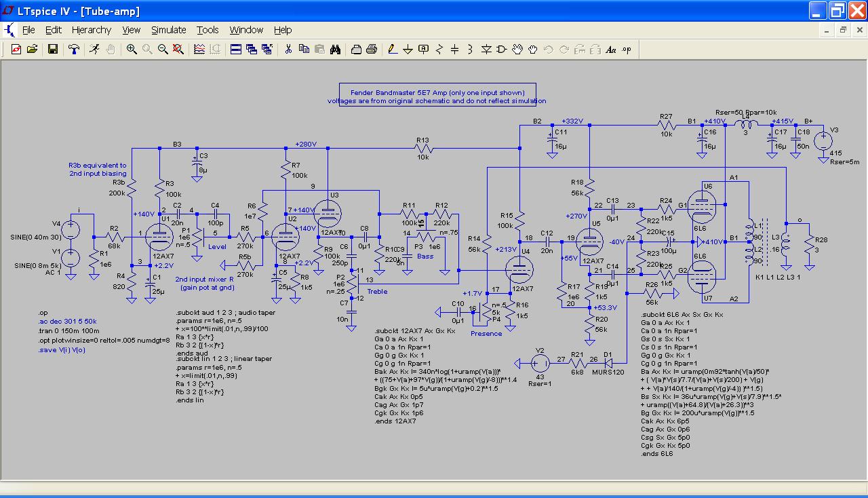
Task: Open the Control Panel hammer icon
Action: [73, 50]
